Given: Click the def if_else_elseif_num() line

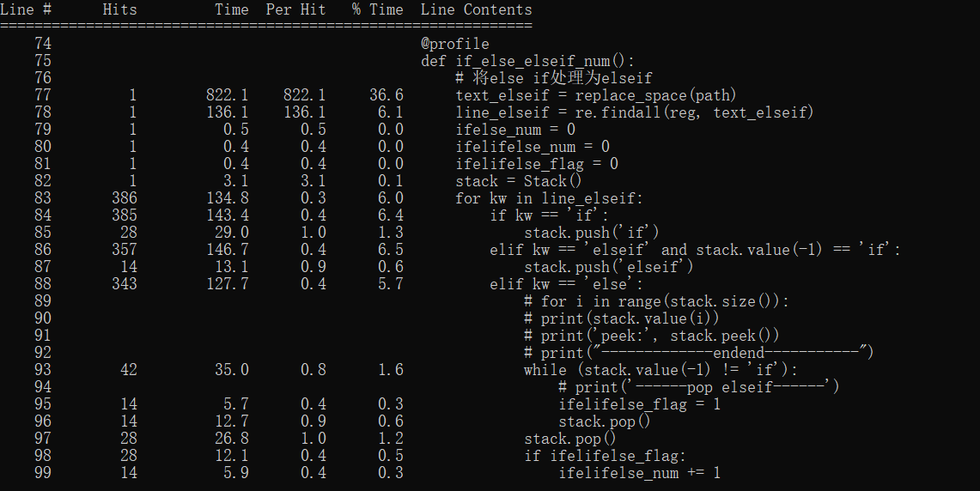Looking at the screenshot, I should click(527, 61).
